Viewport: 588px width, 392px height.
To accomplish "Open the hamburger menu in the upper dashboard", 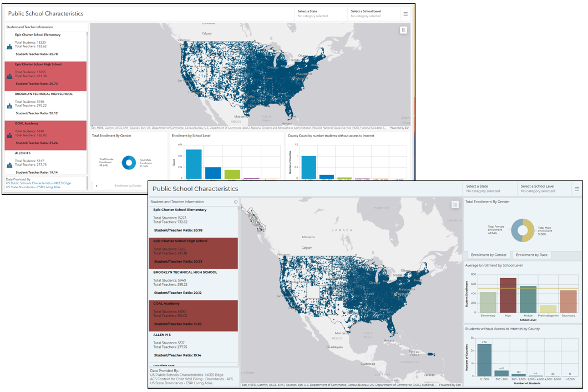I will [405, 14].
